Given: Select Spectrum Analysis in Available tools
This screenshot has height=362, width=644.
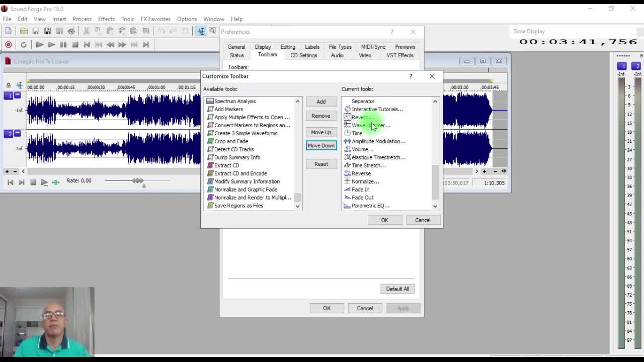Looking at the screenshot, I should (x=231, y=101).
